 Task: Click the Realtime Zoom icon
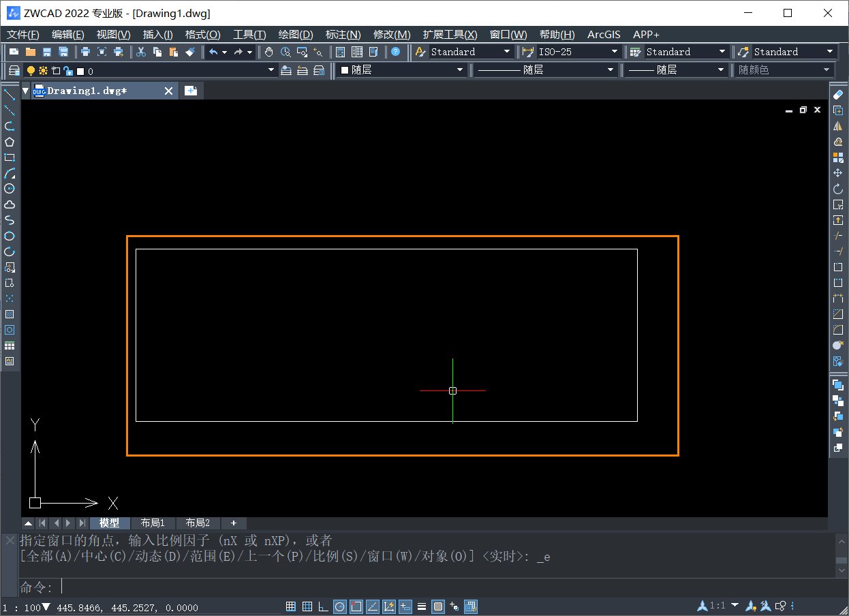click(x=285, y=52)
